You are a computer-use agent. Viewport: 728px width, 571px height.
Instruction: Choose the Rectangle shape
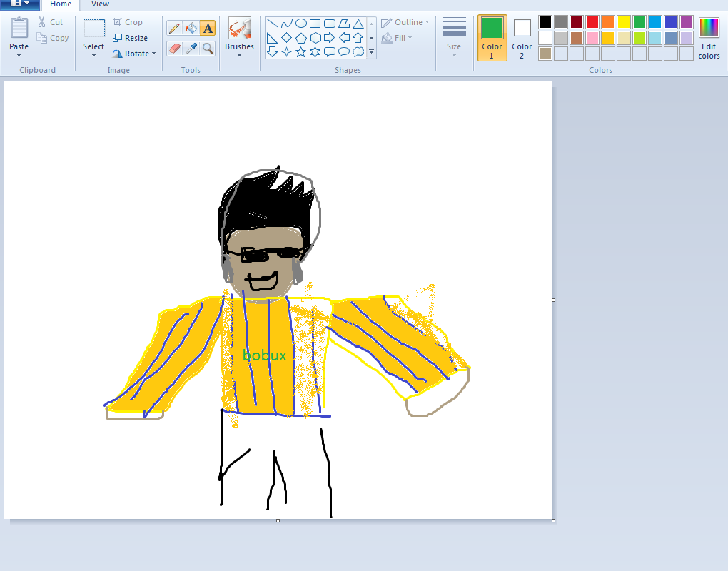(315, 24)
